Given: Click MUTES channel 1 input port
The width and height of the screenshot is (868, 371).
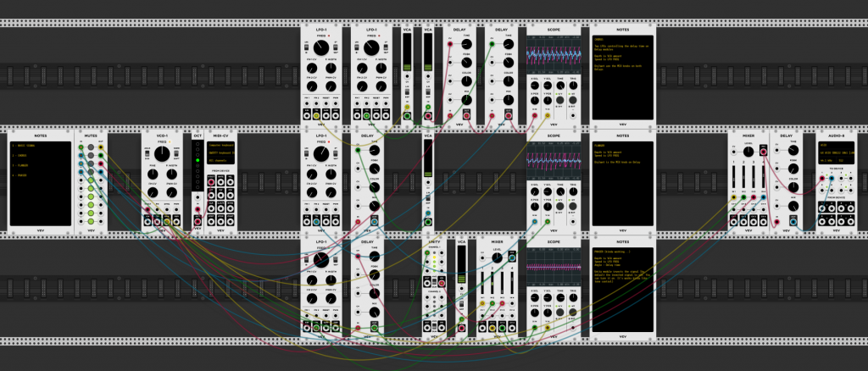Looking at the screenshot, I should tap(81, 147).
